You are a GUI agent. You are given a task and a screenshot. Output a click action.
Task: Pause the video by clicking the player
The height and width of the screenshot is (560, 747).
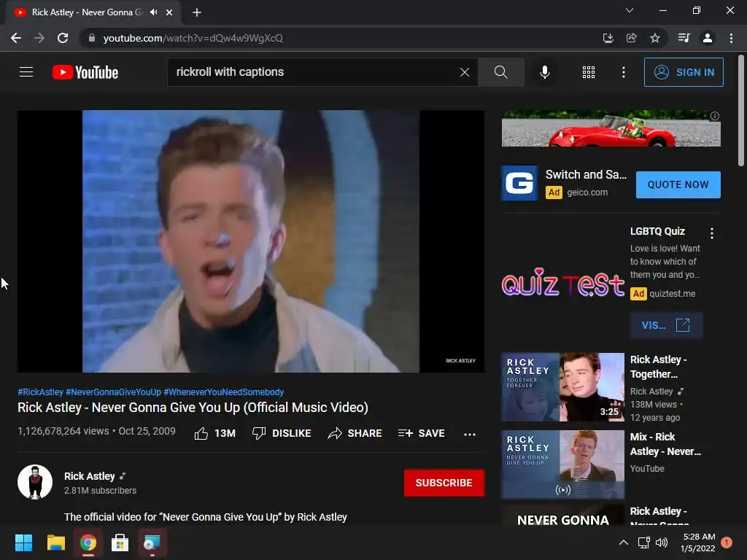coord(251,241)
